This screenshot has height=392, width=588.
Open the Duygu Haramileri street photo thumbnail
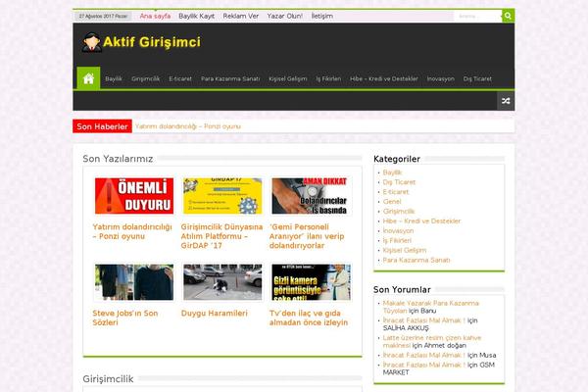tap(222, 282)
